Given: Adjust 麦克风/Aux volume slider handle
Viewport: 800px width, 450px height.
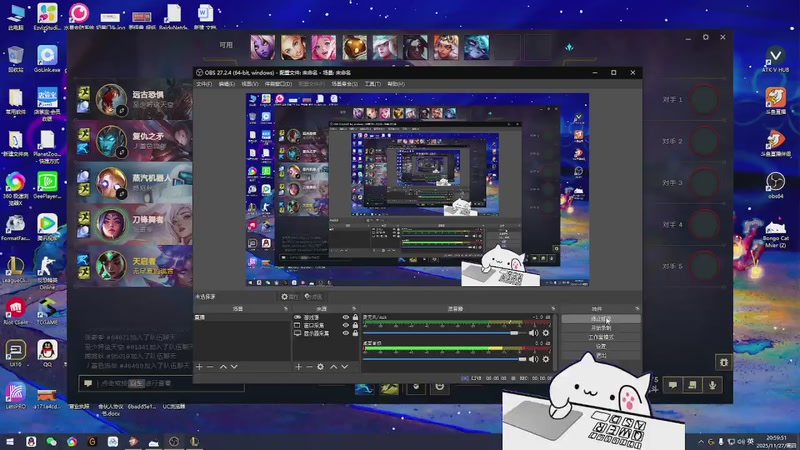Looking at the screenshot, I should [x=514, y=333].
